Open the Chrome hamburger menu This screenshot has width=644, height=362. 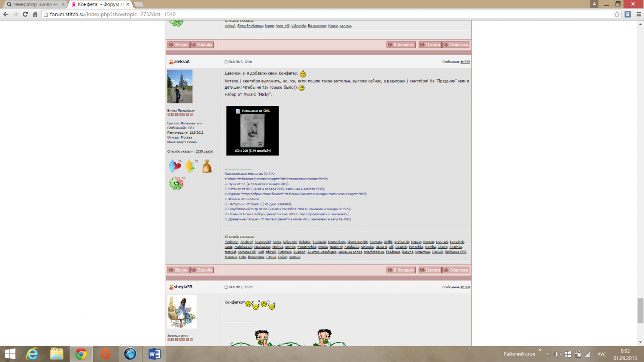coord(638,14)
